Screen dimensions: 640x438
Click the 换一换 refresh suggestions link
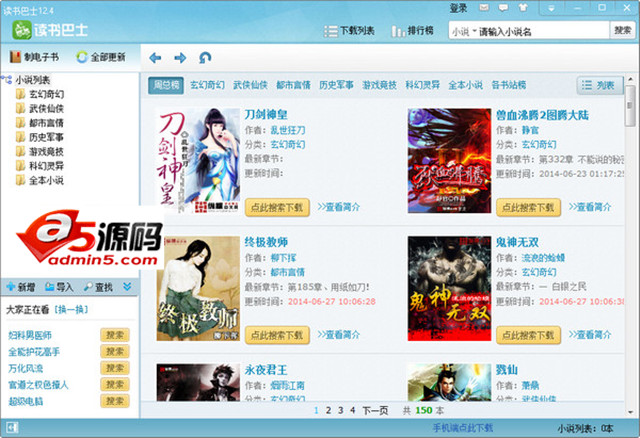pyautogui.click(x=71, y=310)
